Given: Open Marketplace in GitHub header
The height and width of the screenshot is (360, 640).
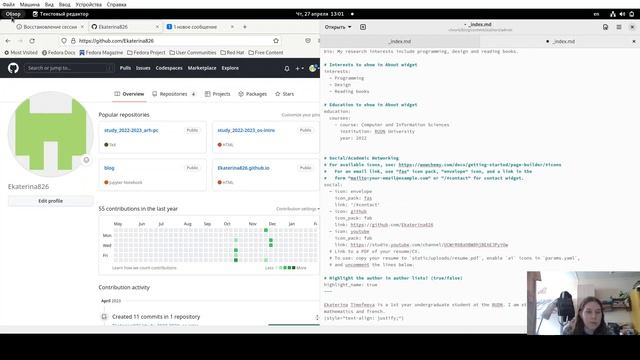Looking at the screenshot, I should click(202, 68).
